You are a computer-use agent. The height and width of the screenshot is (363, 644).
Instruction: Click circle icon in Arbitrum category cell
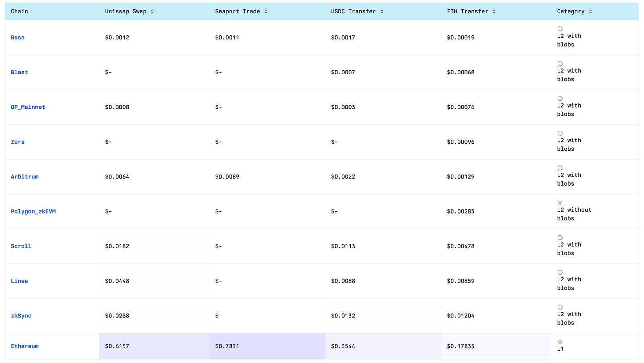[x=560, y=168]
